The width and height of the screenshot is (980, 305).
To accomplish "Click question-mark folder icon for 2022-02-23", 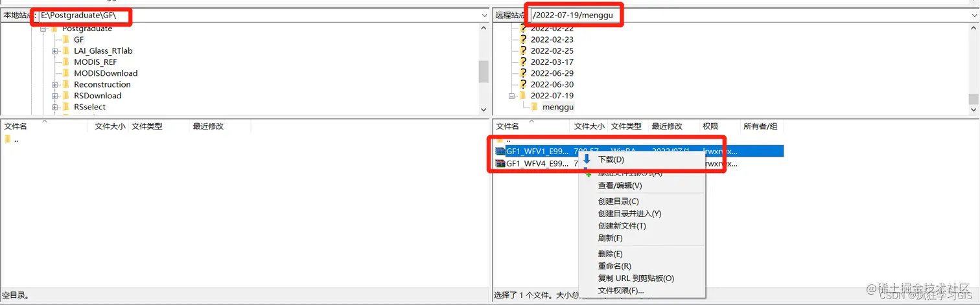I will pyautogui.click(x=523, y=40).
